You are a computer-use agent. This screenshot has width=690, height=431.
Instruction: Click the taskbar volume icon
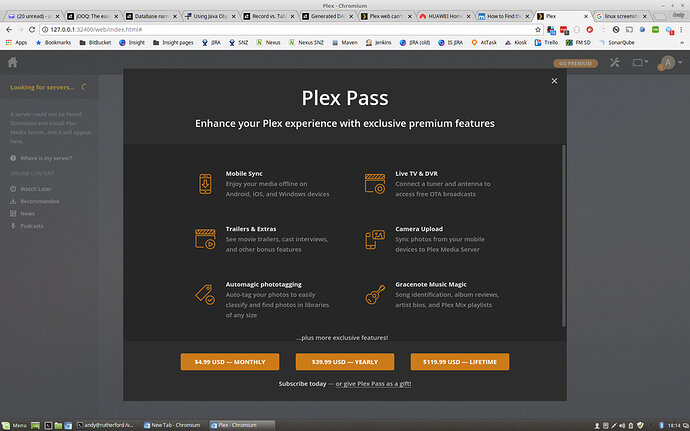pyautogui.click(x=622, y=425)
